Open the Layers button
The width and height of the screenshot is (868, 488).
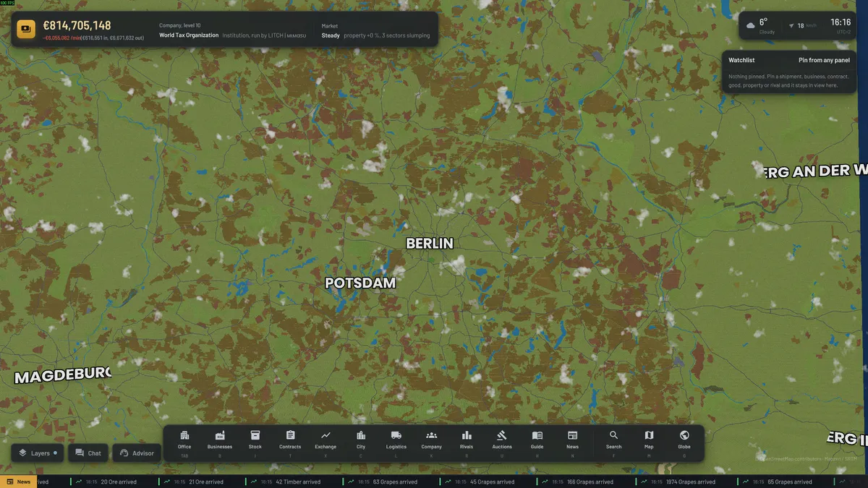[36, 453]
